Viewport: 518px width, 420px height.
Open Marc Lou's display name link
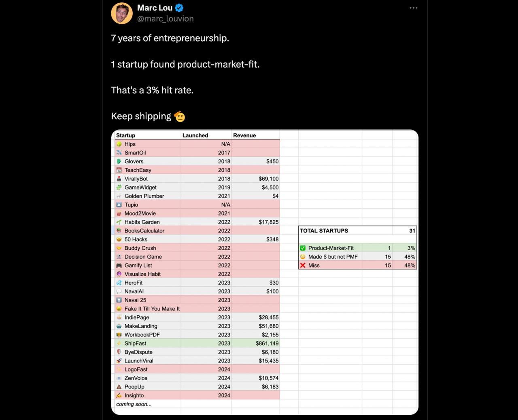(x=155, y=8)
